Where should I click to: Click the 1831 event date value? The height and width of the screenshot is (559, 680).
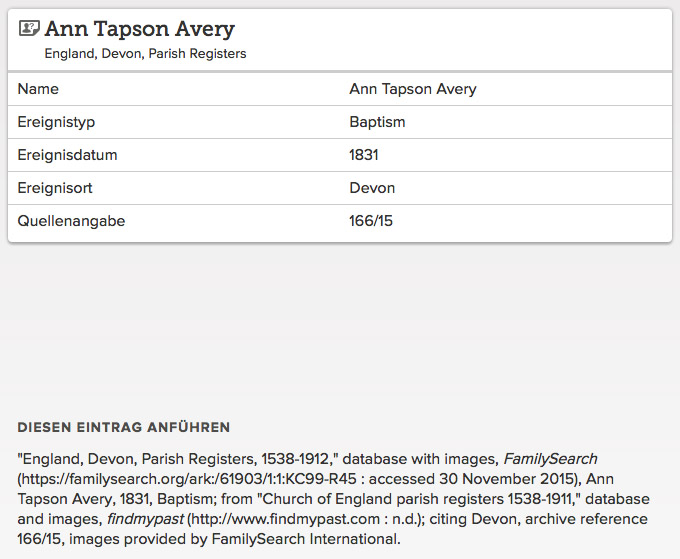[x=363, y=155]
